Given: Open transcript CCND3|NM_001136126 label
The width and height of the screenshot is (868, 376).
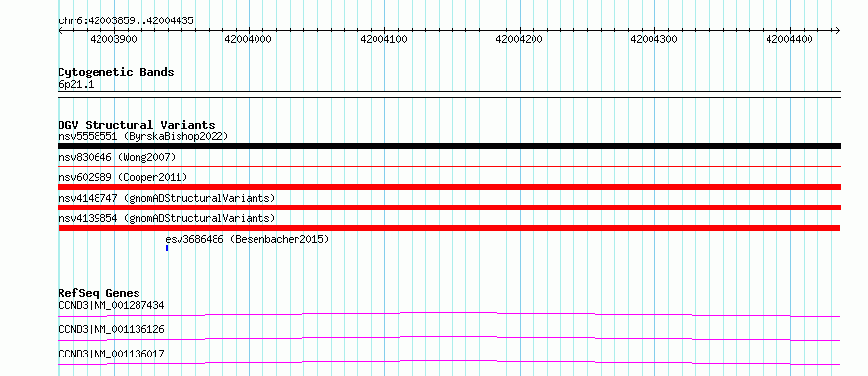Looking at the screenshot, I should coord(111,329).
